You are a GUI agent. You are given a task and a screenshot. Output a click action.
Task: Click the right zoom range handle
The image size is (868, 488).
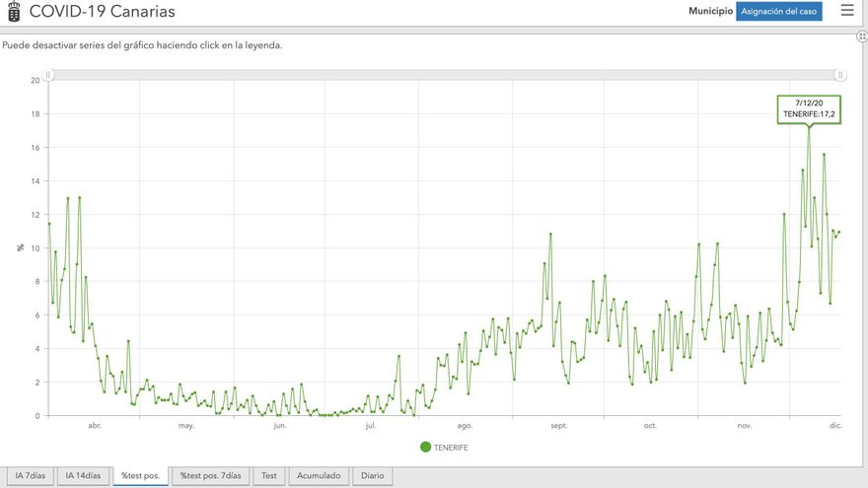tap(840, 75)
